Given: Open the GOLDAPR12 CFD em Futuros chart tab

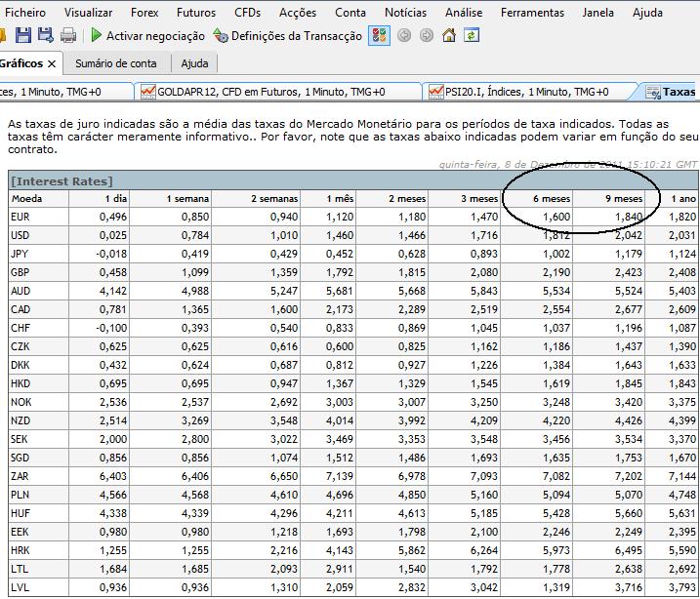Looking at the screenshot, I should click(x=277, y=92).
